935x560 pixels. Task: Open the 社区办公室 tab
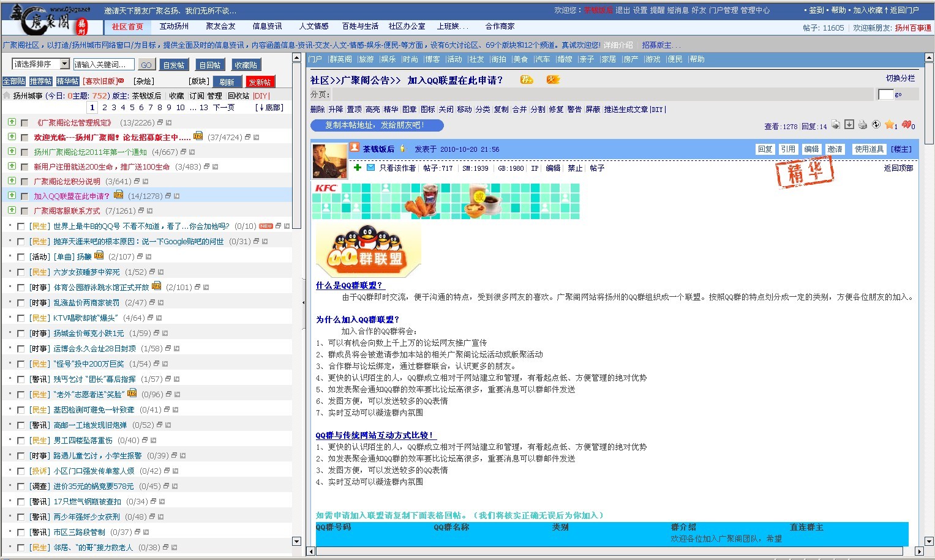407,26
